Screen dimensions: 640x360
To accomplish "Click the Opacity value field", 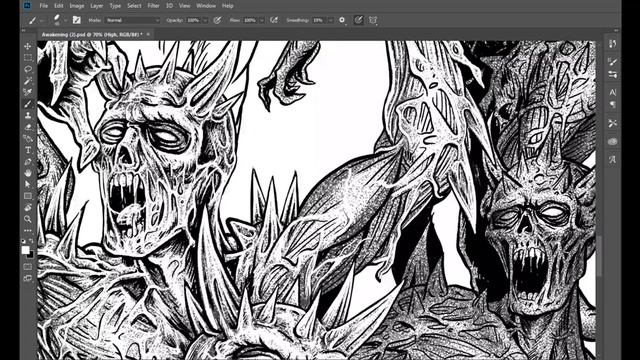I will point(193,20).
